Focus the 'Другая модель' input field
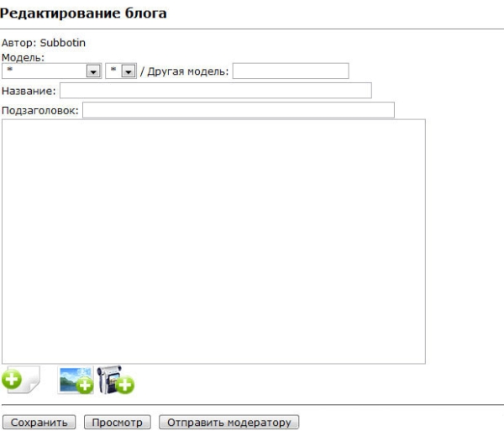Image resolution: width=504 pixels, height=431 pixels. 291,71
